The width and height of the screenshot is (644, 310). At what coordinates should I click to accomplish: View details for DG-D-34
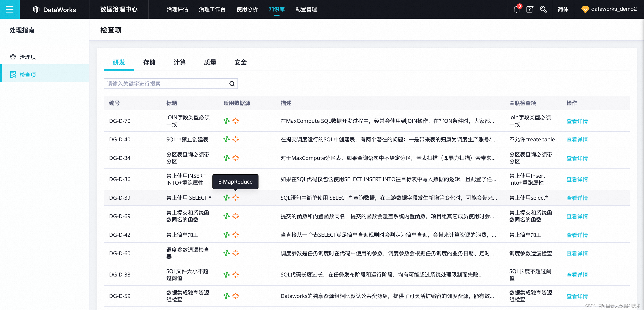(x=577, y=158)
